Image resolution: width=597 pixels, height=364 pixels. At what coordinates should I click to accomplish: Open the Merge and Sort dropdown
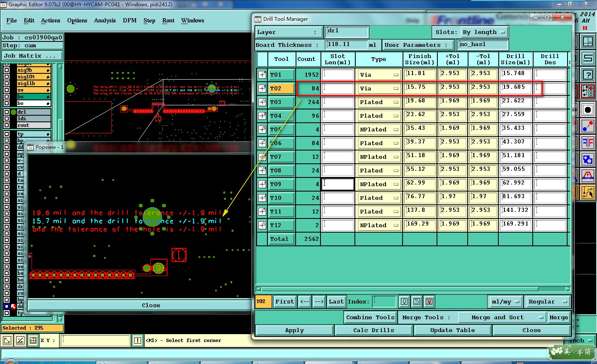(502, 318)
